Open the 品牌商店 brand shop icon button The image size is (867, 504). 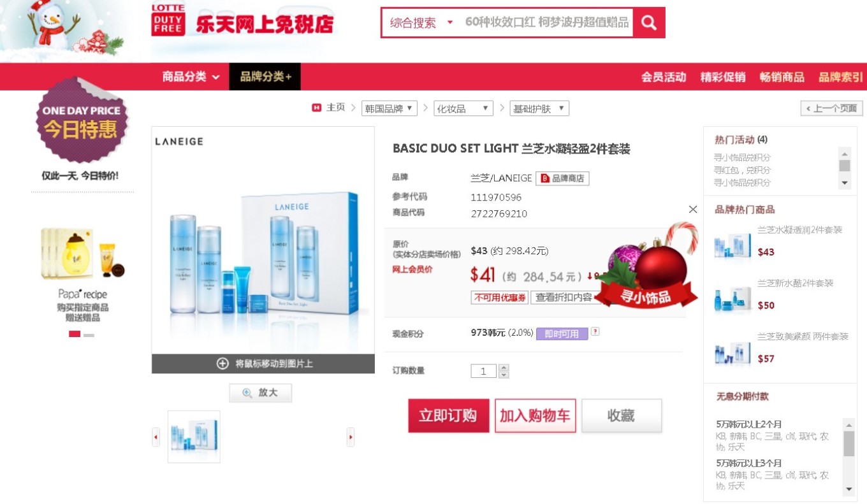tap(562, 178)
